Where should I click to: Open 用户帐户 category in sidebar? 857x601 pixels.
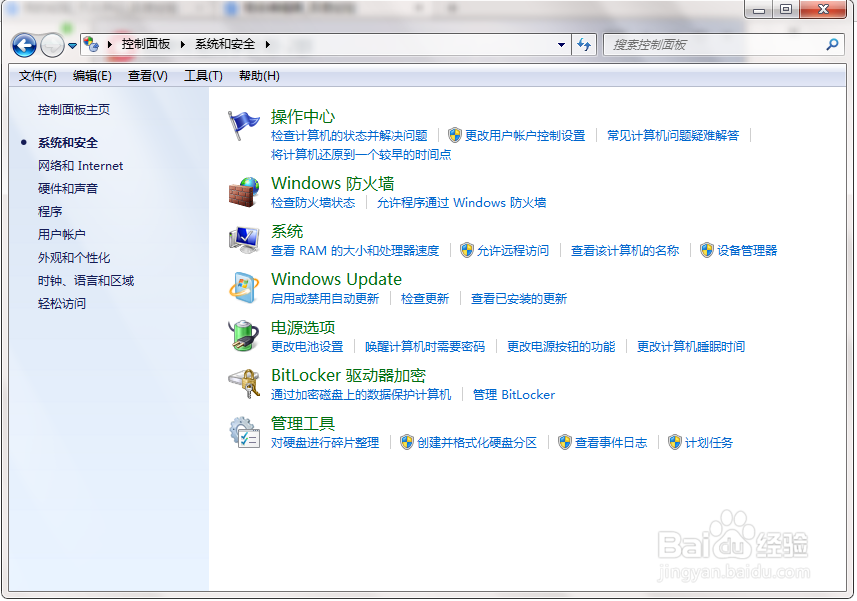[62, 234]
